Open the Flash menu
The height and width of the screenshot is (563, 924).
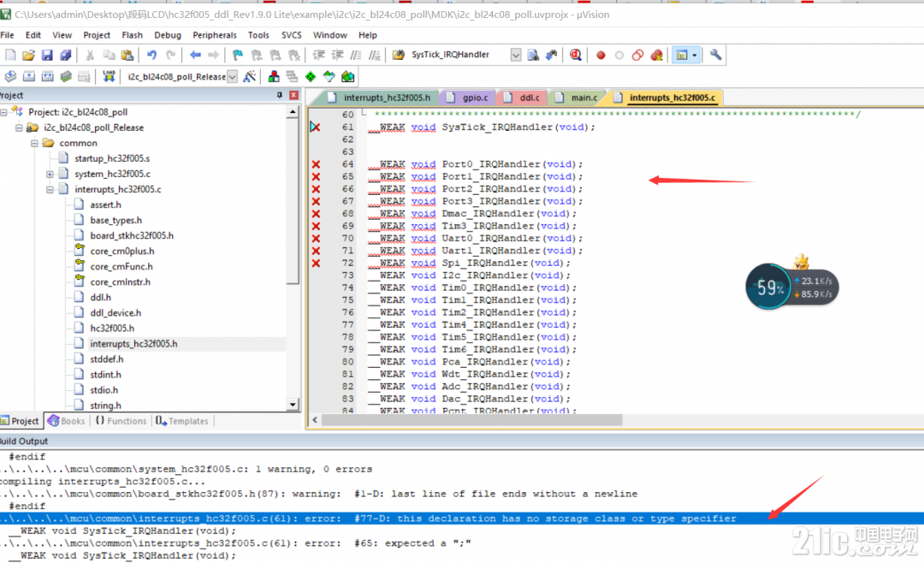(x=132, y=35)
